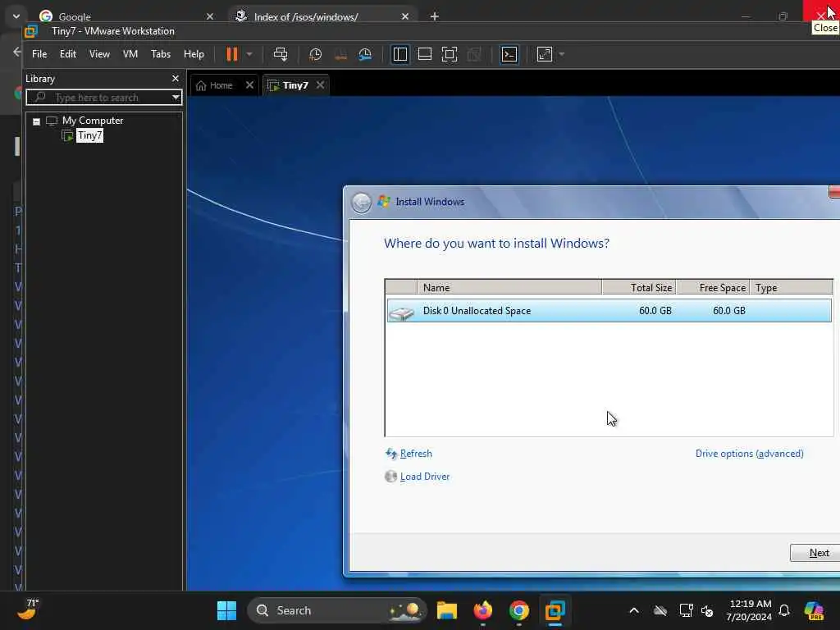Image resolution: width=840 pixels, height=630 pixels.
Task: Click the Load Driver link
Action: (425, 477)
